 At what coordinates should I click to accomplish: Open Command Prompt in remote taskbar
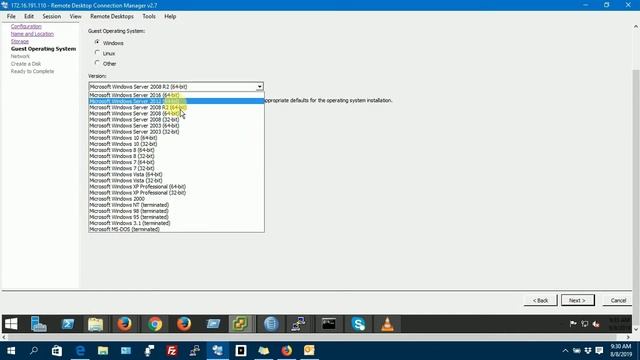329,324
